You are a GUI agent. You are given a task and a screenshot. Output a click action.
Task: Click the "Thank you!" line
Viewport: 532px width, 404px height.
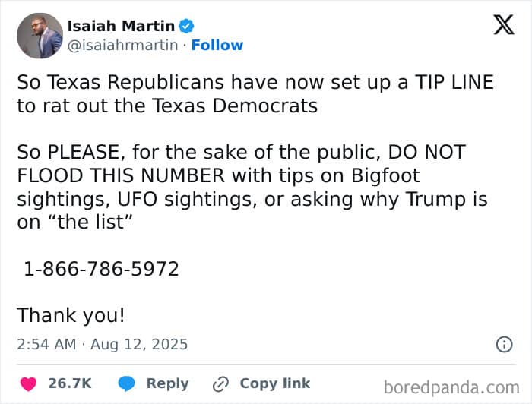click(x=71, y=314)
